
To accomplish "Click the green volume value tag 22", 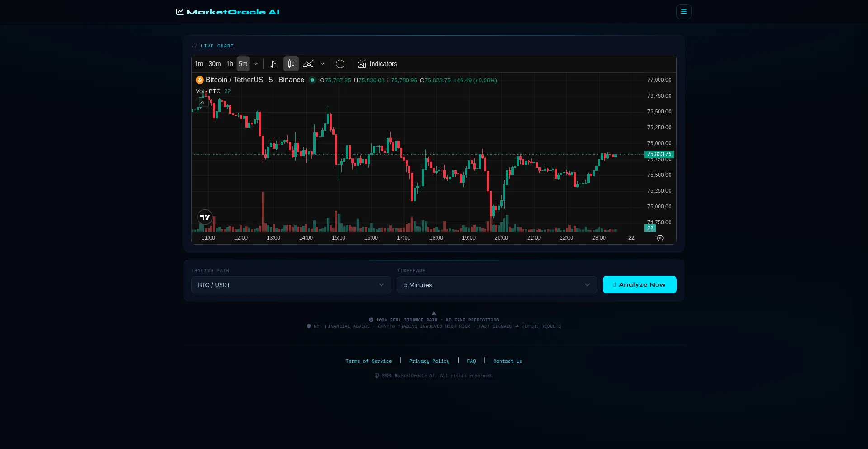I will point(650,228).
